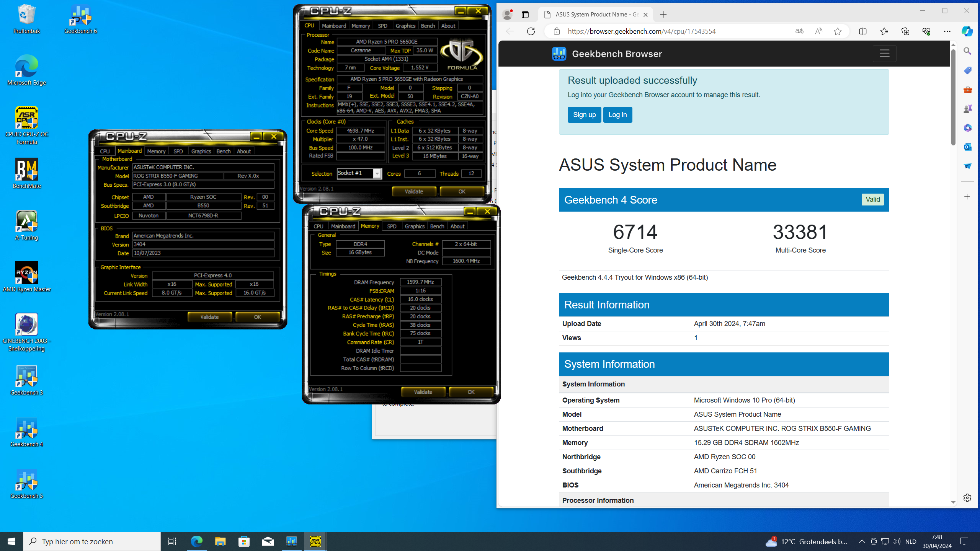Show hidden system tray icons chevron
Screen dimensions: 980x551
pos(862,541)
